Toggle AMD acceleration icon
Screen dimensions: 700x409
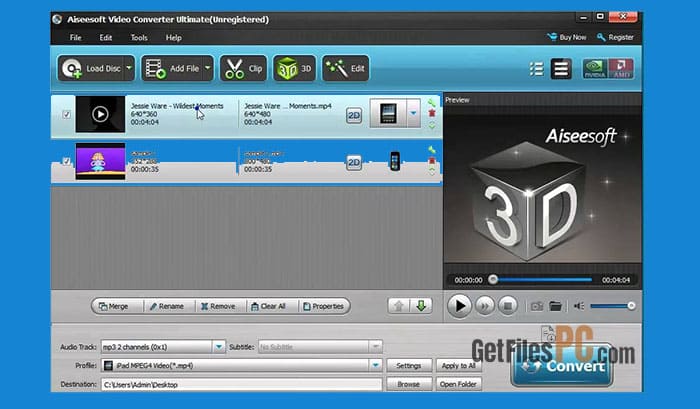click(621, 69)
